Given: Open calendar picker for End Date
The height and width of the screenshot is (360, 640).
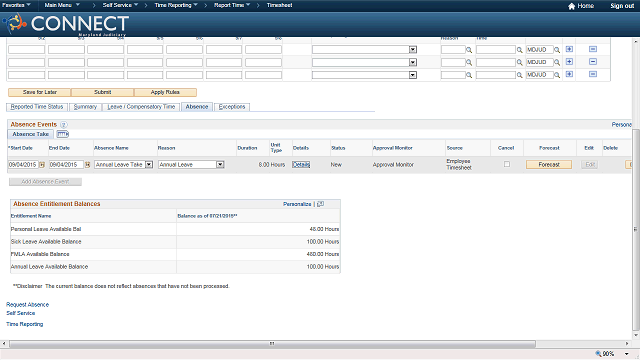Looking at the screenshot, I should (x=87, y=164).
